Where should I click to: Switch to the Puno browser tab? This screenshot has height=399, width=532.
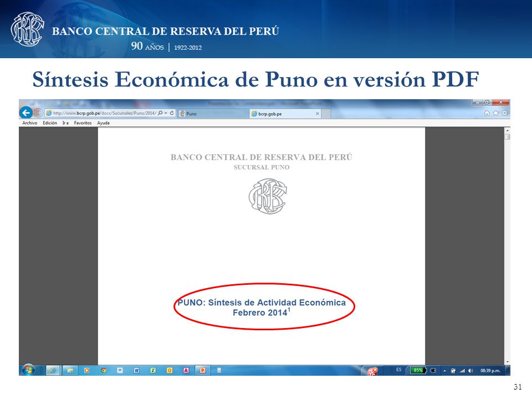point(213,114)
